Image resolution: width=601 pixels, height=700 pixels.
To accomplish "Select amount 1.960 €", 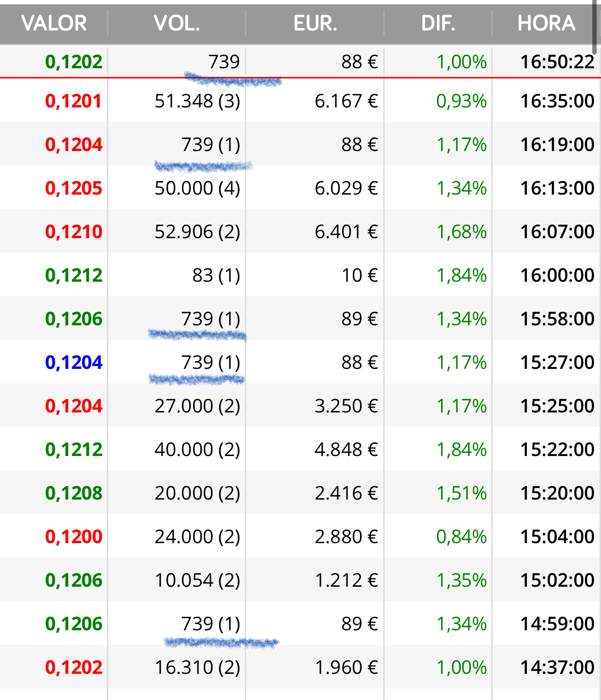I will click(346, 668).
